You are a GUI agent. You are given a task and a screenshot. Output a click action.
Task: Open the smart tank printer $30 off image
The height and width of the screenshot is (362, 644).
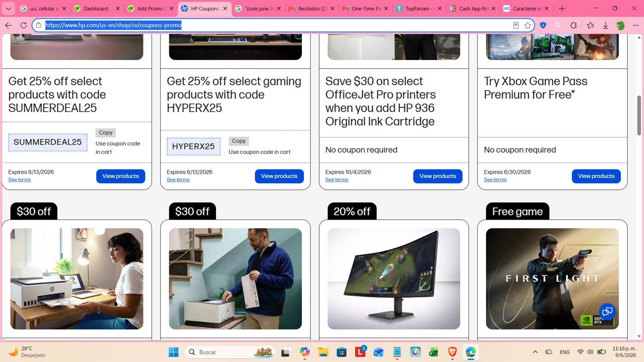[77, 279]
